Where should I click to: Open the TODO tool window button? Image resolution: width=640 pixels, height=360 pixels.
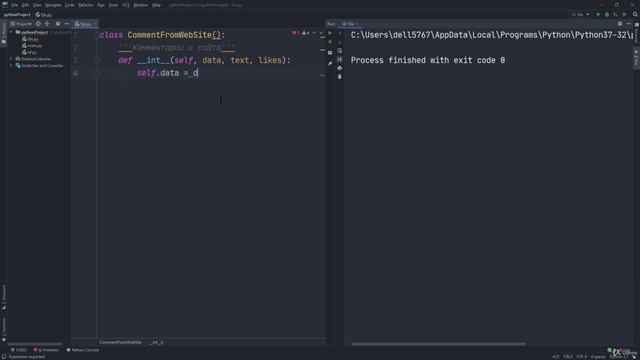pos(19,350)
